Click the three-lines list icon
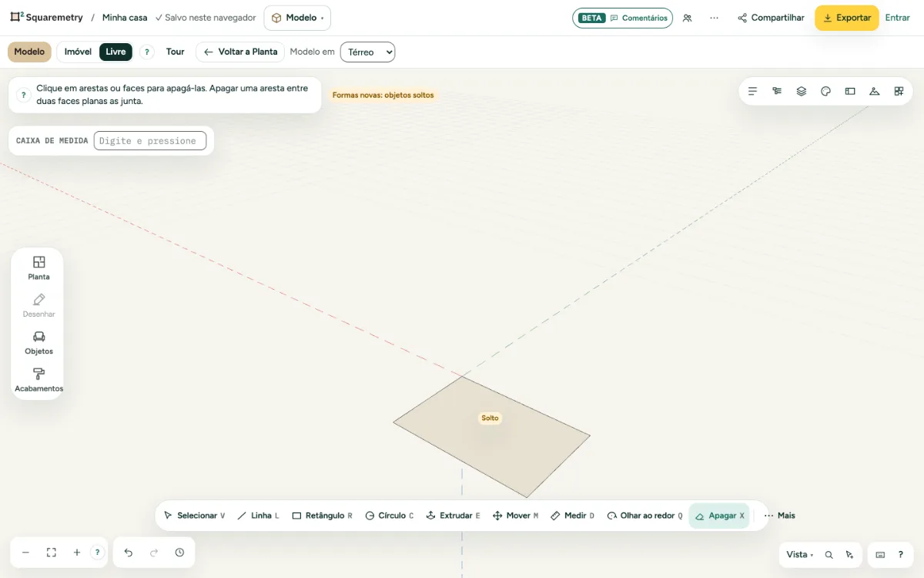This screenshot has width=924, height=578. (753, 91)
